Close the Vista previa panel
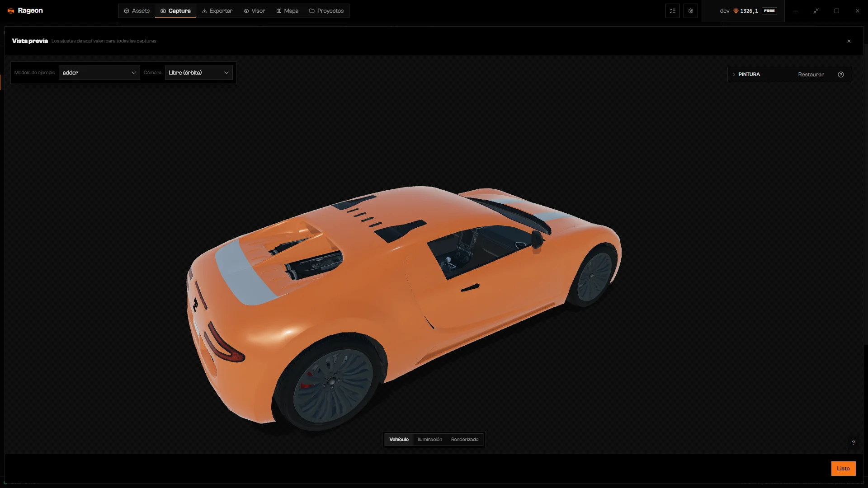868x488 pixels. (849, 41)
